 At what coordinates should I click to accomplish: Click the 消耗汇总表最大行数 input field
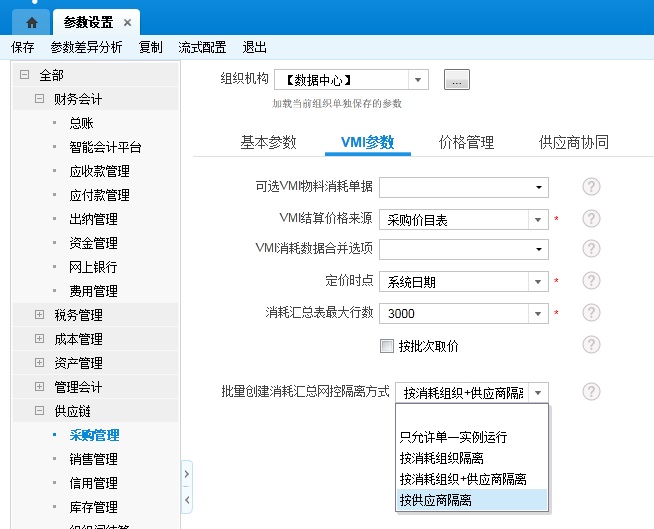coord(453,314)
